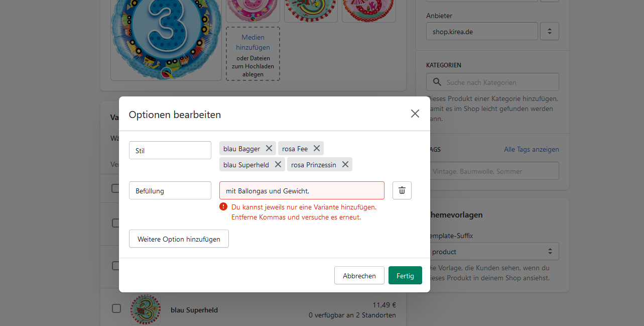Open the Alle Tags anzeigen link
Screen dimensions: 644x326
pyautogui.click(x=531, y=149)
